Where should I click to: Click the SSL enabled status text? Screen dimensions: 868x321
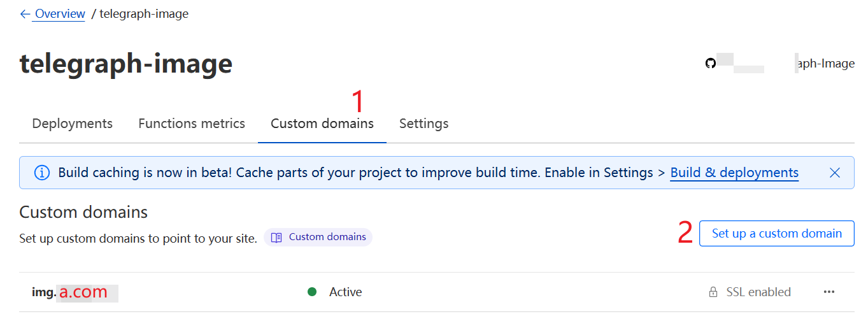[758, 292]
